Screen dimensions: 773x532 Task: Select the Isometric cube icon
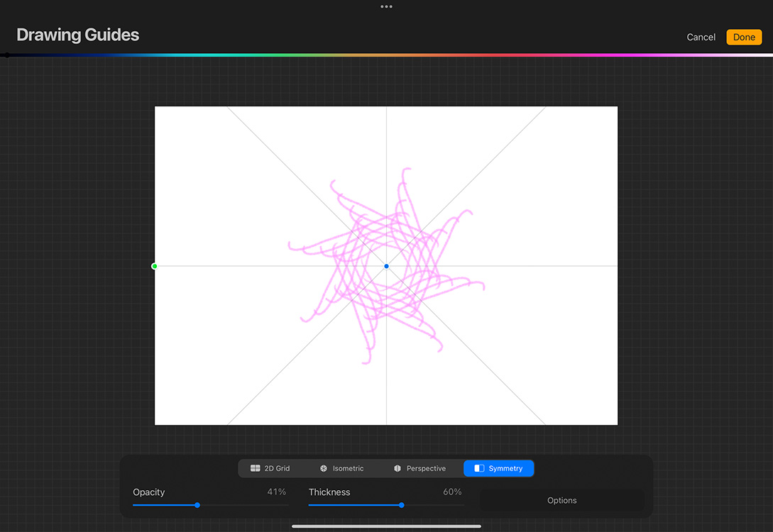324,468
